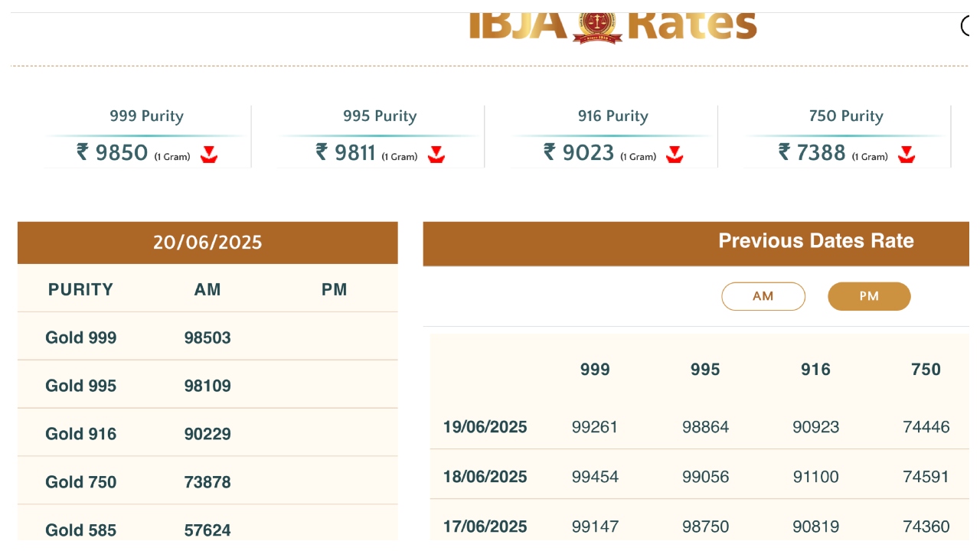Click the red down arrow beside 750 Purity rate
Viewport: 980px width, 551px height.
click(x=906, y=155)
